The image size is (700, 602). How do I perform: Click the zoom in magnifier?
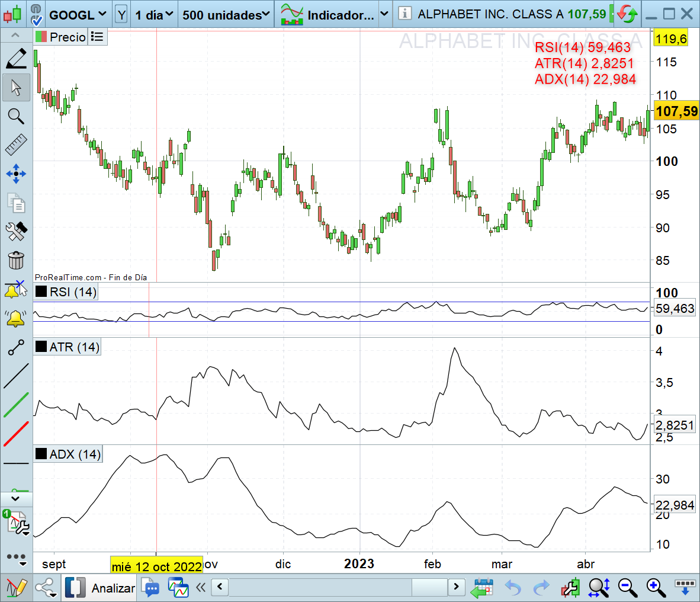tap(656, 588)
